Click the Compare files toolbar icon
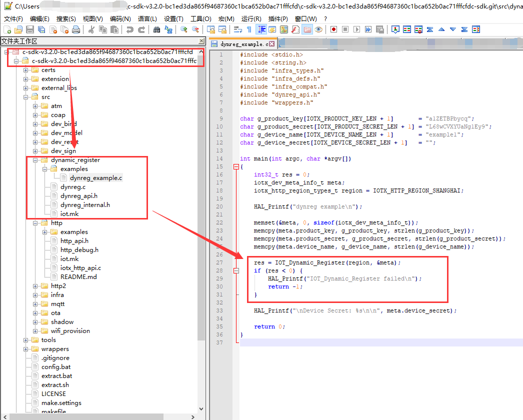Viewport: 523px width, 420px height. tap(407, 29)
